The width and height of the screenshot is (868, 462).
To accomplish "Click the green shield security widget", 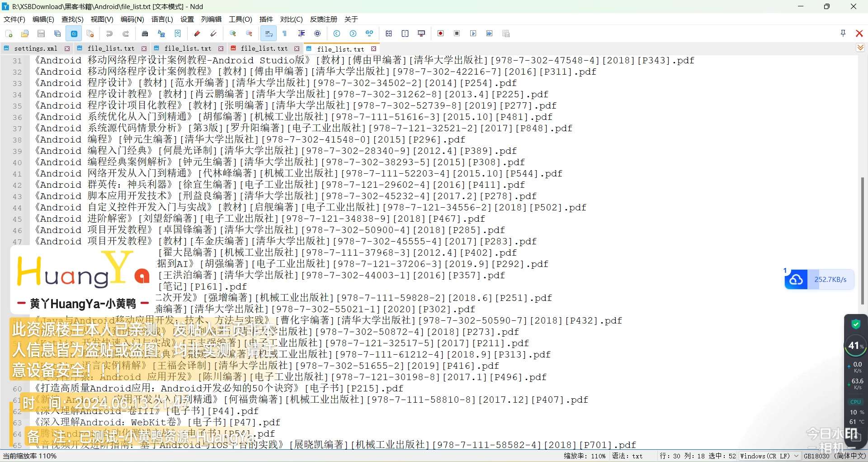I will [856, 324].
